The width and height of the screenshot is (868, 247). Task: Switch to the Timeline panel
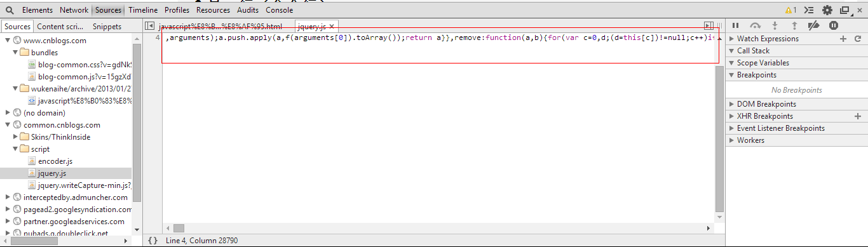pyautogui.click(x=143, y=10)
